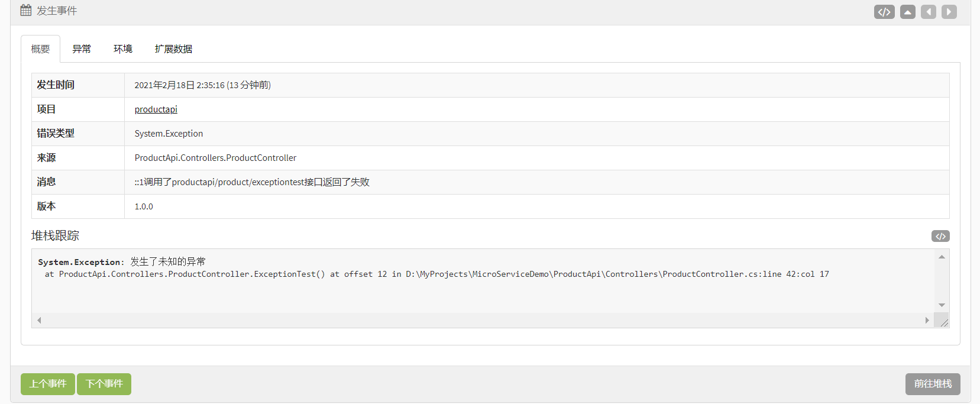Click the stack trace scroll-right arrow

click(x=927, y=321)
